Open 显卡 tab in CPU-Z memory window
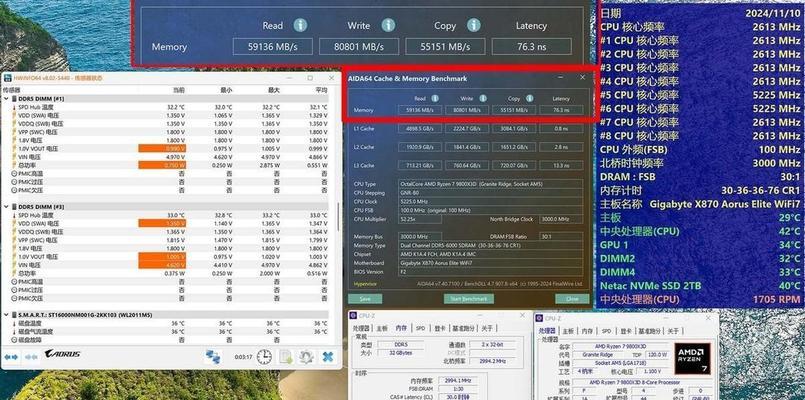805x400 pixels. tap(439, 328)
